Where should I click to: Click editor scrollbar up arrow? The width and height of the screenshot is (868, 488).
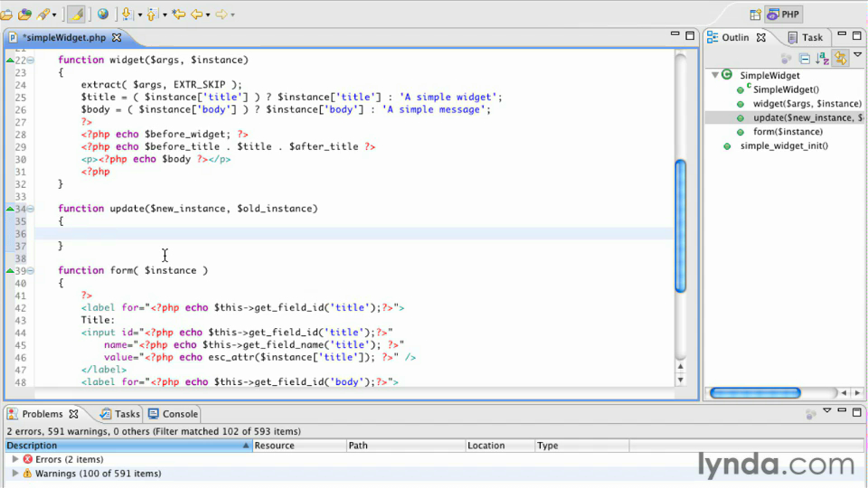click(680, 366)
